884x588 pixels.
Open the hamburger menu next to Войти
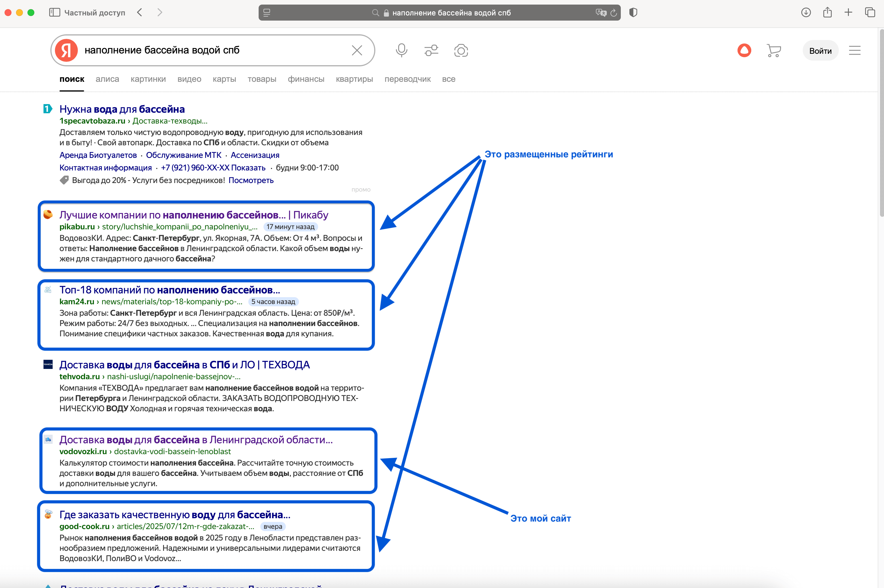[855, 50]
